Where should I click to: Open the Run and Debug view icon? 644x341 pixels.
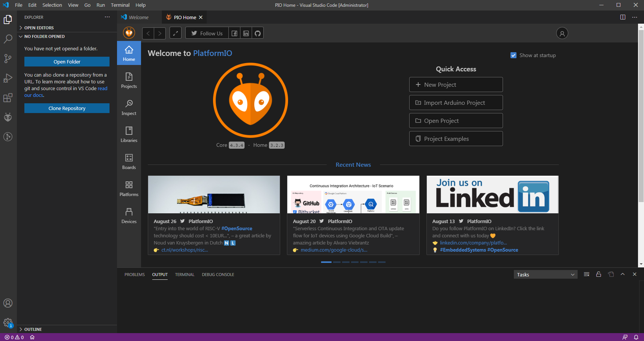pyautogui.click(x=8, y=78)
